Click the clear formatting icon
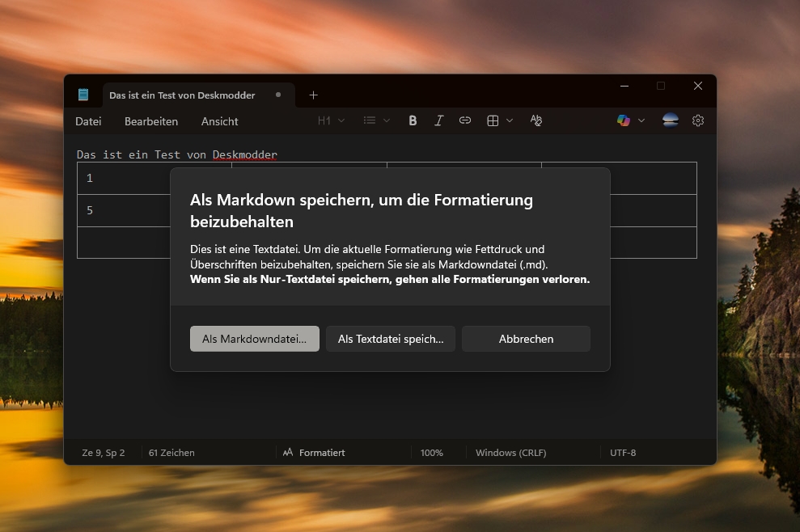The width and height of the screenshot is (800, 532). (535, 120)
